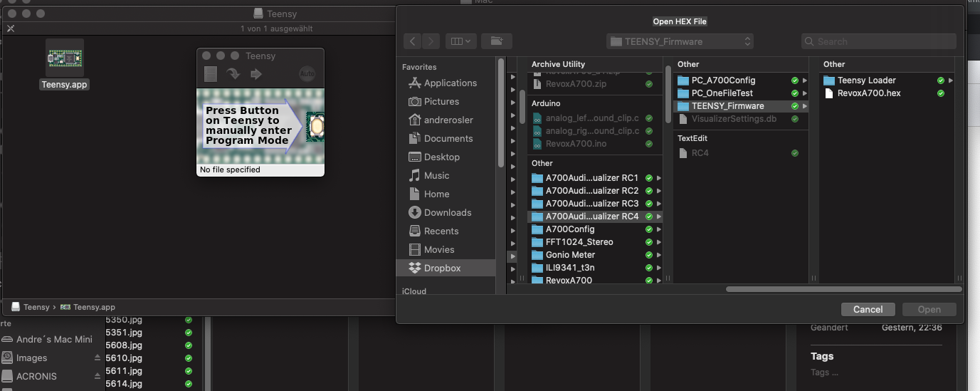Expand the PC_A700Config folder arrow

pos(804,80)
